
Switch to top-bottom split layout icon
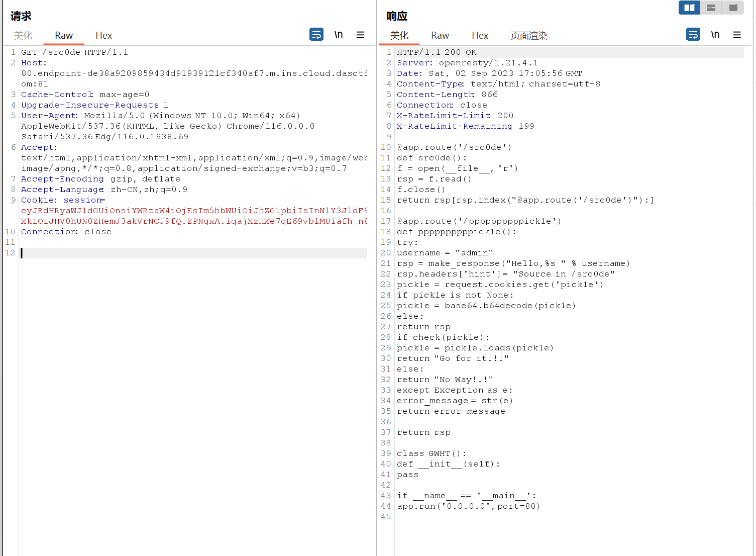pyautogui.click(x=711, y=8)
